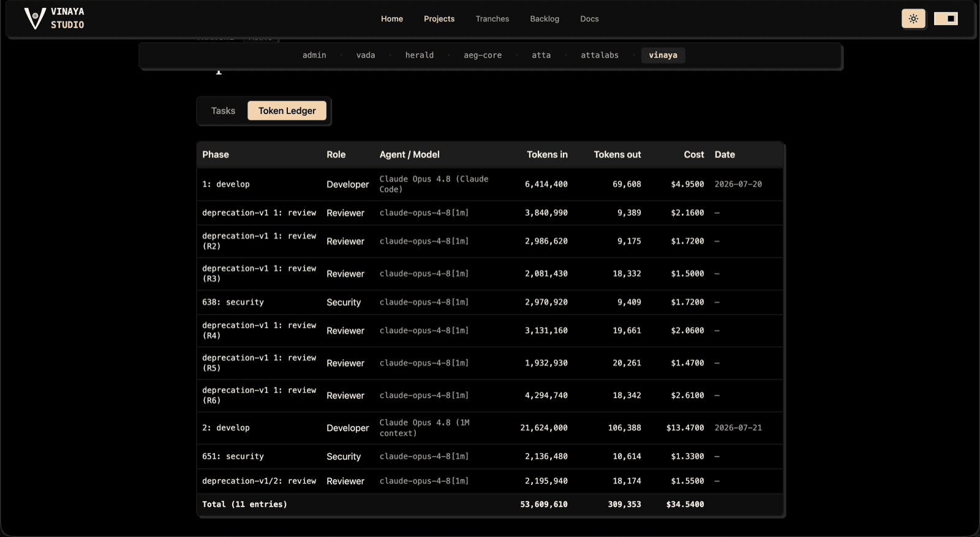The height and width of the screenshot is (537, 980).
Task: Click the 69,608 tokens out value
Action: 627,184
